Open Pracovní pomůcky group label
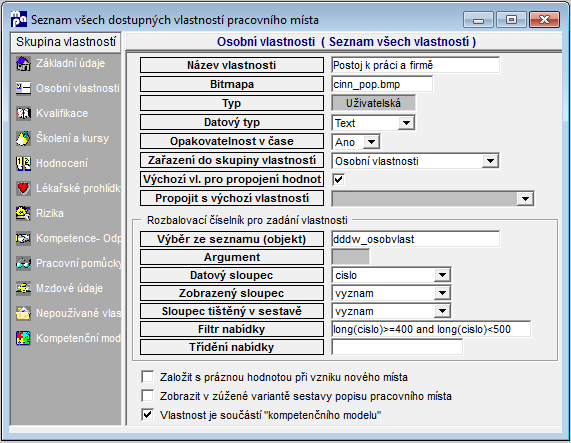Image resolution: width=571 pixels, height=443 pixels. pos(79,263)
